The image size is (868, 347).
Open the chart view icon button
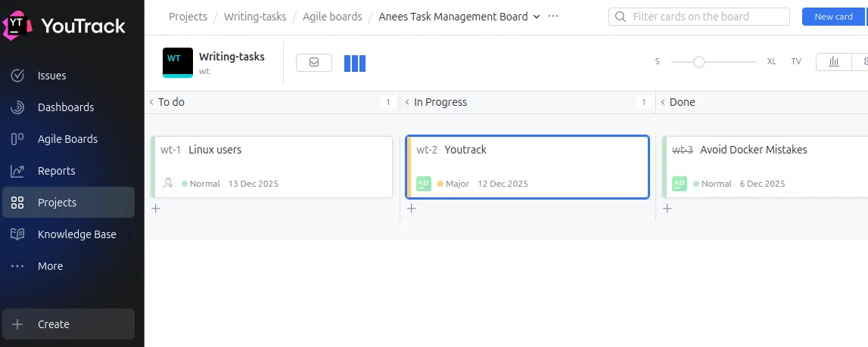point(834,62)
